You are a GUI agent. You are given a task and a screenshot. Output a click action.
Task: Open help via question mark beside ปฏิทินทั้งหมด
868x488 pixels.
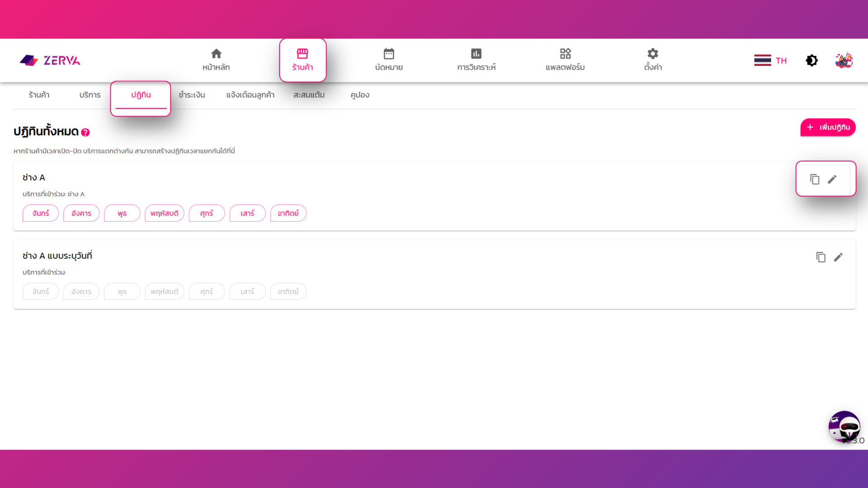86,133
